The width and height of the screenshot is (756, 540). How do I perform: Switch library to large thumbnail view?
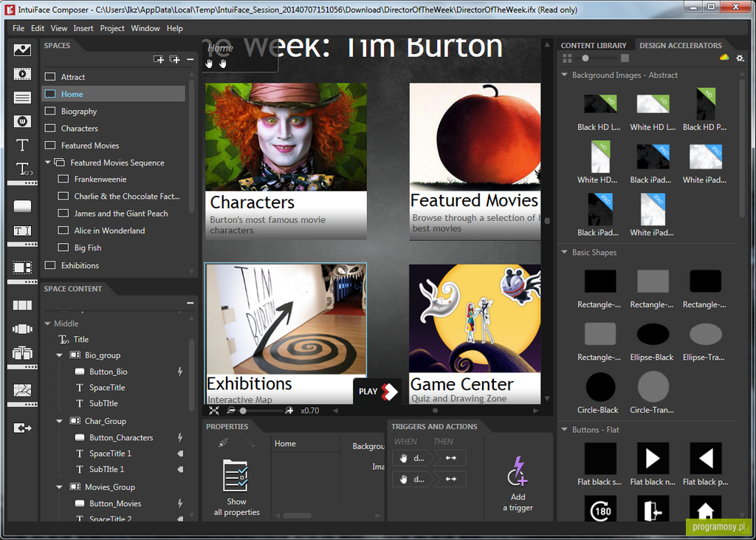coord(625,58)
